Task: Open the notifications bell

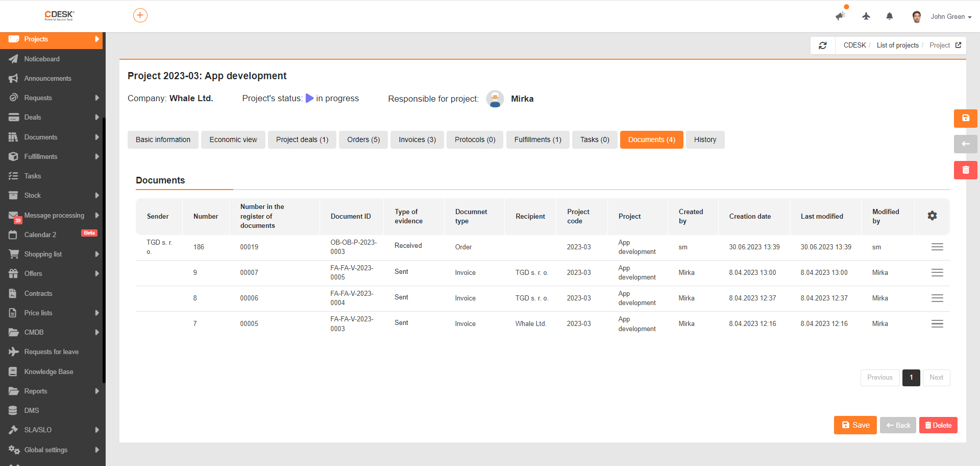Action: click(x=890, y=16)
